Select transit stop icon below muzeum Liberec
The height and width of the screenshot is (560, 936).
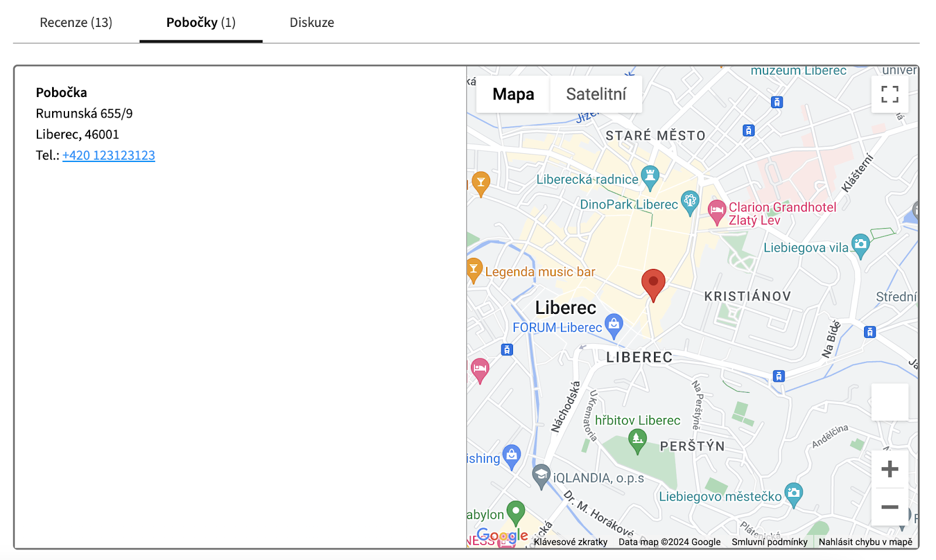777,102
